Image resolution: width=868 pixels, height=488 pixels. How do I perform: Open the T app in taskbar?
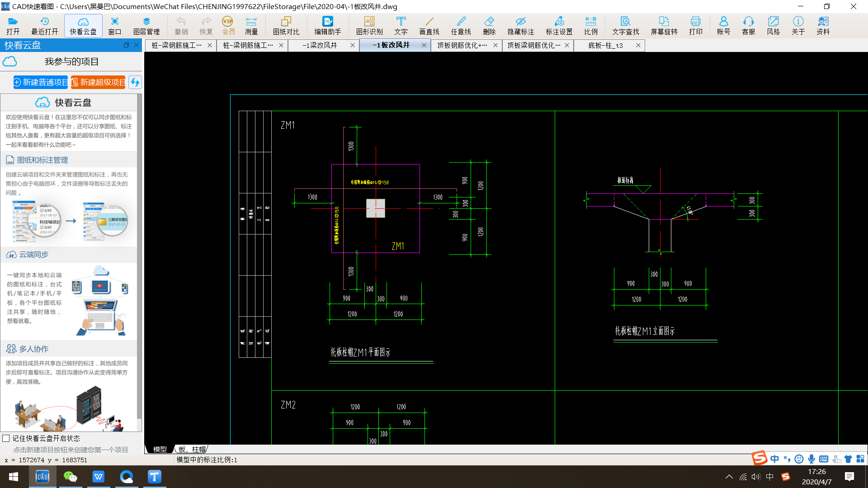(155, 477)
